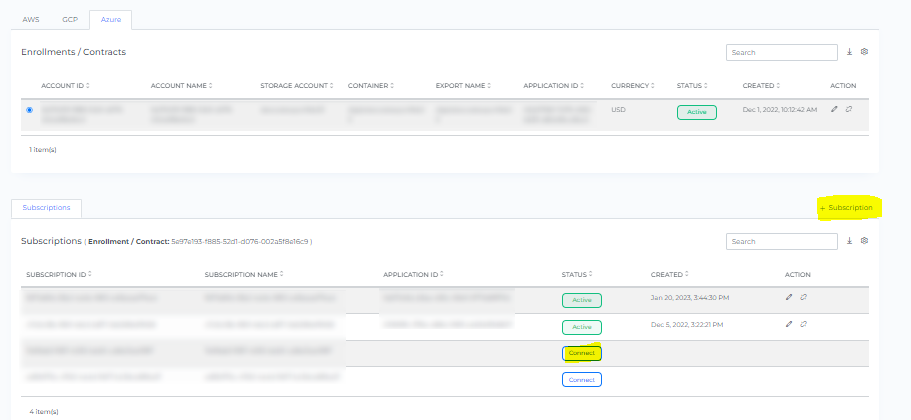Click link icon for Dec 5, 2022 subscription
The width and height of the screenshot is (911, 420).
tap(803, 325)
